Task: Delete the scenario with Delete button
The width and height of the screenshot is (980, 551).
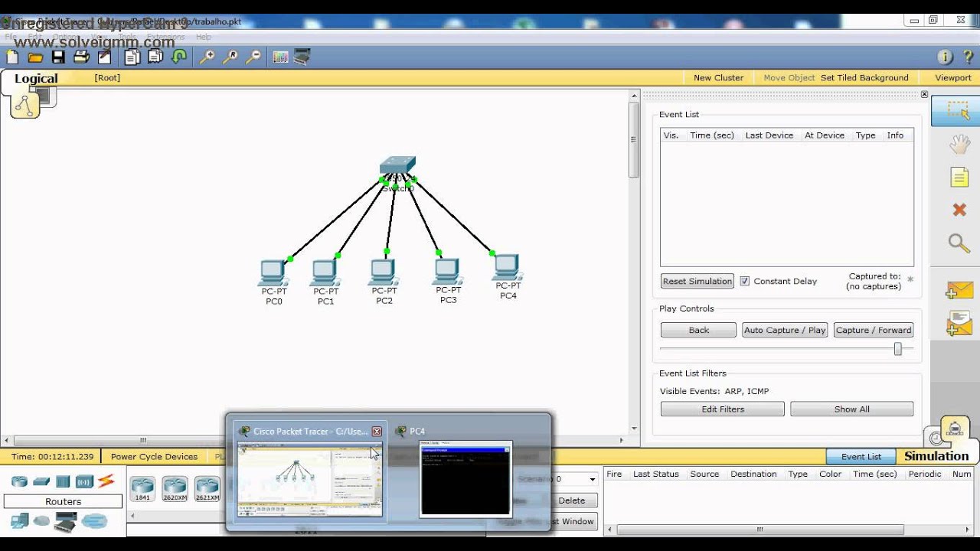Action: [571, 500]
